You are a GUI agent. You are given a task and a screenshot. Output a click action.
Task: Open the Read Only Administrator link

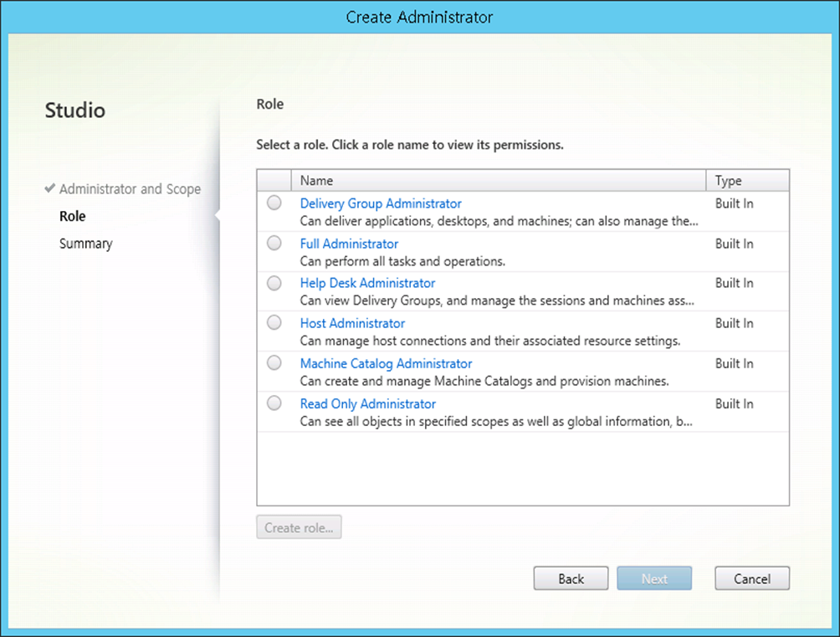[367, 403]
